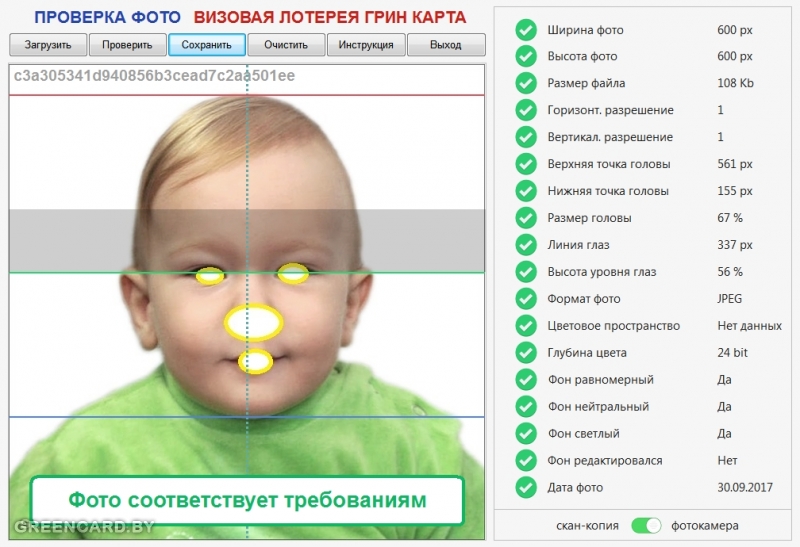Click Сохранить to save the photo
800x547 pixels.
[x=207, y=45]
